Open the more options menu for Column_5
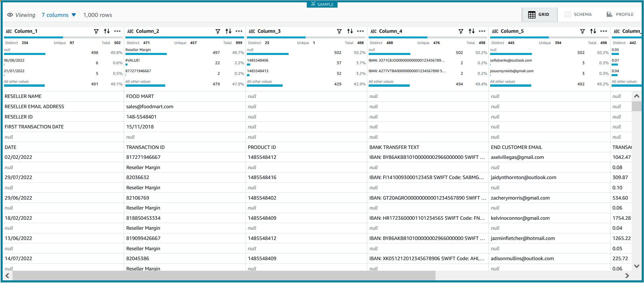 pyautogui.click(x=604, y=31)
